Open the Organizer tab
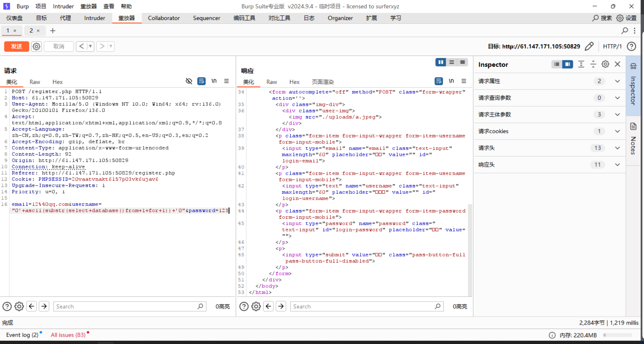Screen dimensions: 644x344 pyautogui.click(x=340, y=18)
